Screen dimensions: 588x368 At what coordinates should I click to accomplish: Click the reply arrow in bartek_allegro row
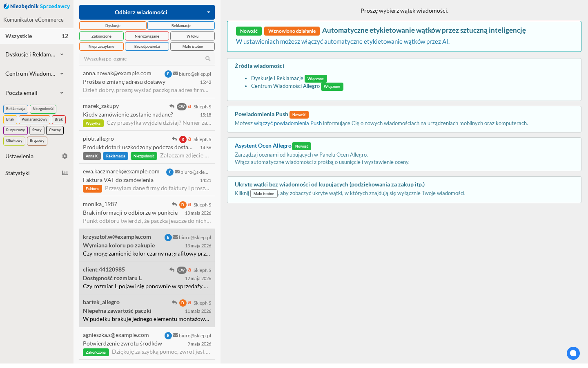tap(174, 303)
